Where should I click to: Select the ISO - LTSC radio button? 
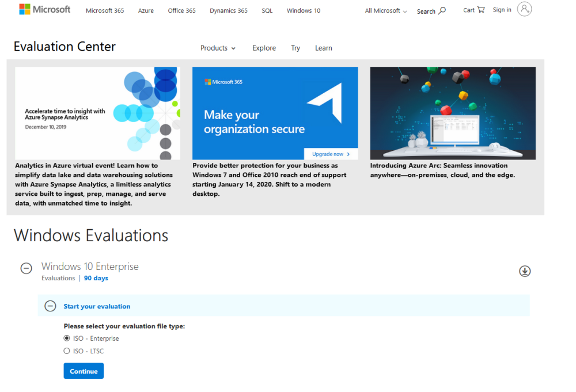pos(66,351)
